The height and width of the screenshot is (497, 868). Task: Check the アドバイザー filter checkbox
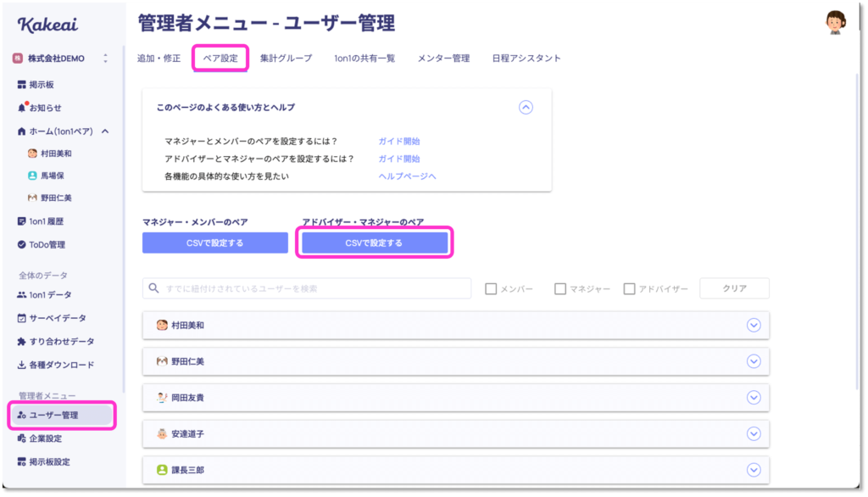pos(629,288)
